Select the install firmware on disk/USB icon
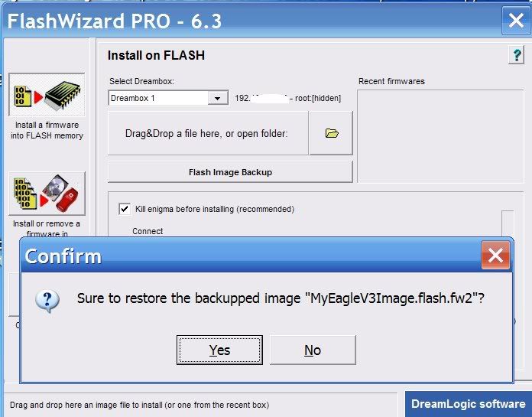The height and width of the screenshot is (417, 532). pyautogui.click(x=47, y=194)
